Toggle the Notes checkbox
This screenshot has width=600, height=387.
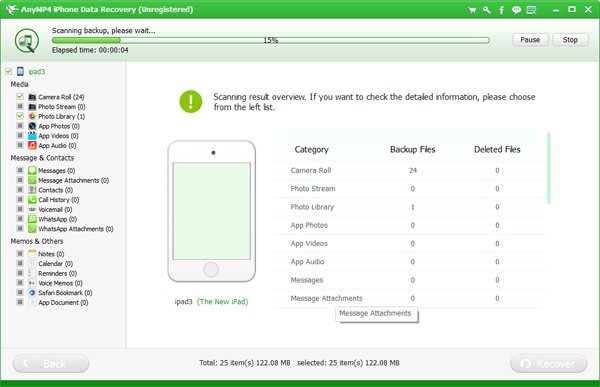click(20, 253)
